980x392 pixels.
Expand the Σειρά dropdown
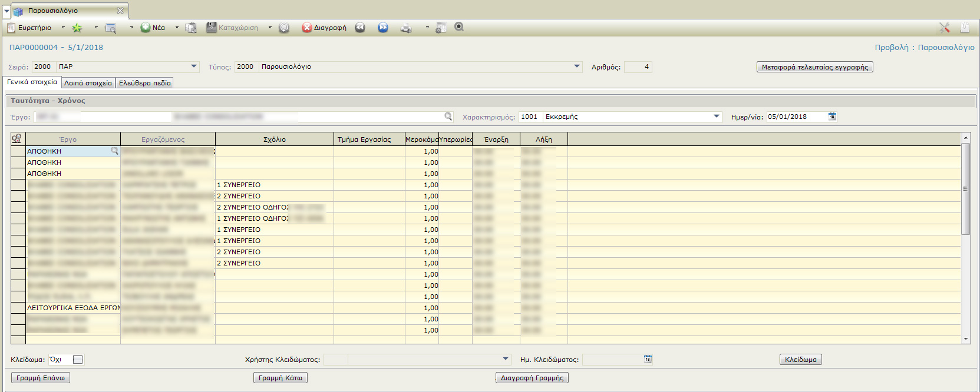(x=194, y=67)
